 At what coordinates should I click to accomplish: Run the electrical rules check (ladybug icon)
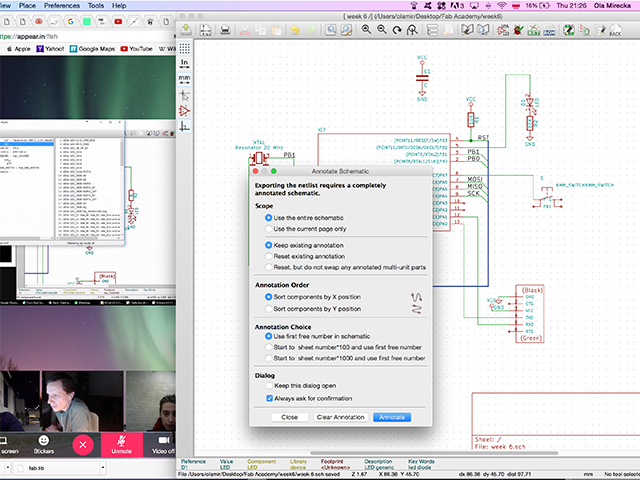(x=518, y=30)
